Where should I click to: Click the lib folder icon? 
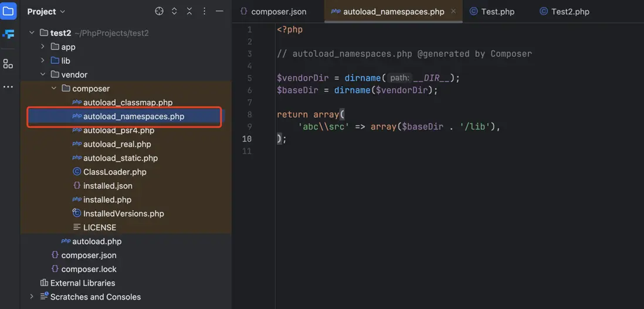(x=55, y=61)
